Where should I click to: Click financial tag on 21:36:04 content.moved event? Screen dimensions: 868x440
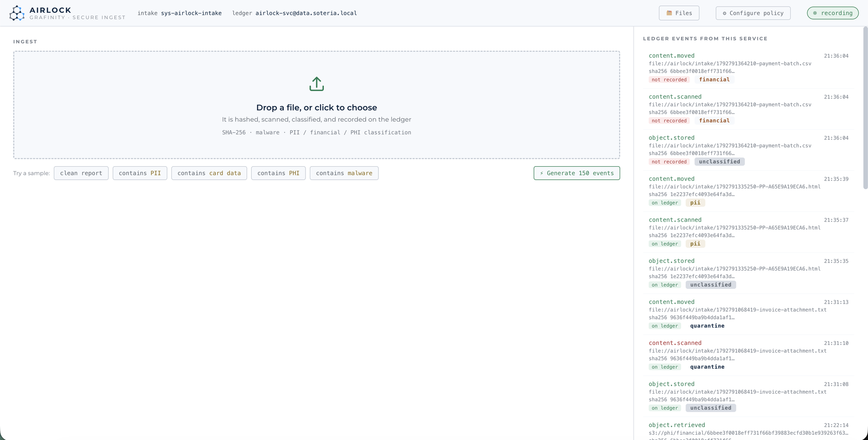(x=714, y=79)
